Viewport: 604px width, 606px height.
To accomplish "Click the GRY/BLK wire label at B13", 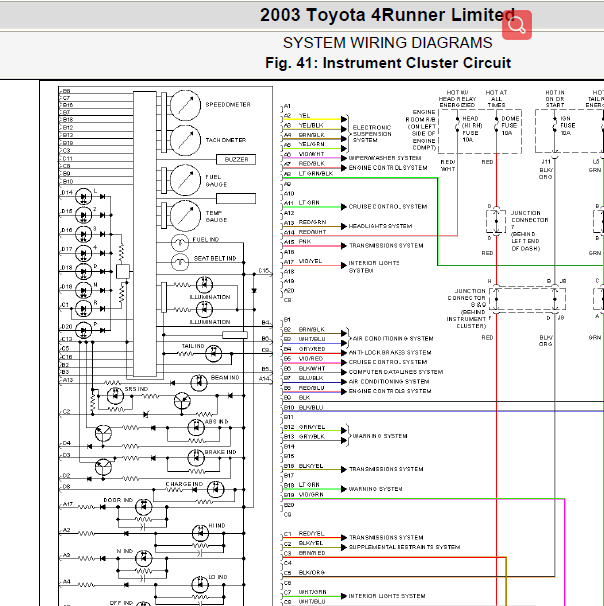I will point(311,436).
